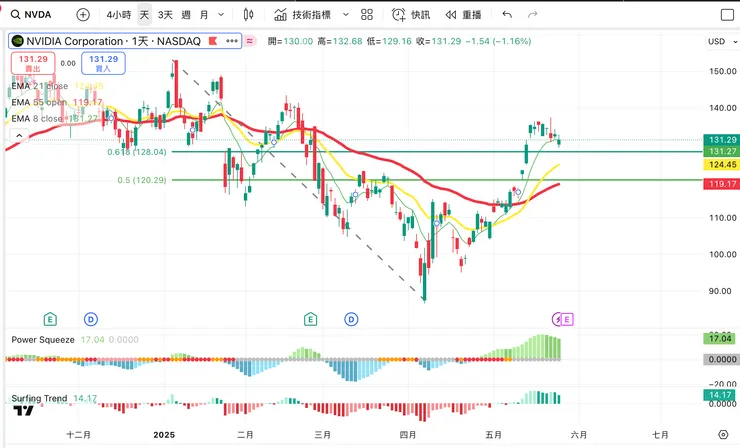Open 技術指標 indicators dialog
This screenshot has width=740, height=448.
click(303, 15)
